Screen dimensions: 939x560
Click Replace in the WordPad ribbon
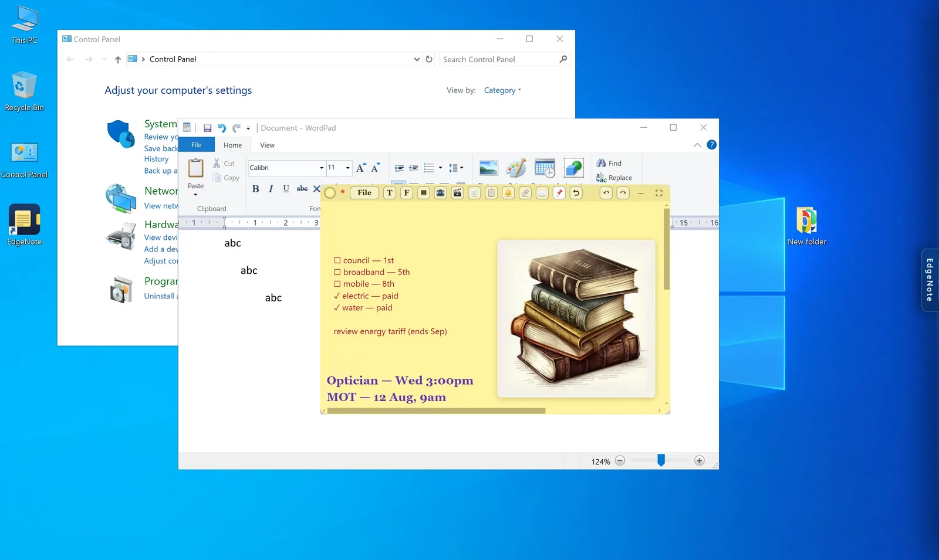614,178
